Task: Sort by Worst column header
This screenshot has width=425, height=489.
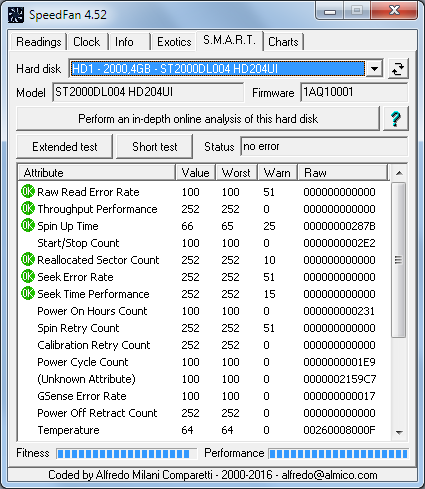Action: (236, 173)
